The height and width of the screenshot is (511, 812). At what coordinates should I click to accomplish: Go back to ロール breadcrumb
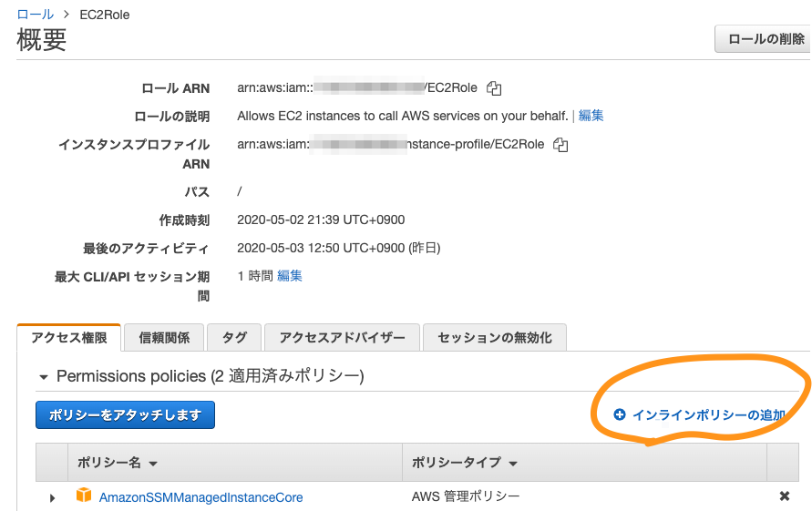[36, 15]
